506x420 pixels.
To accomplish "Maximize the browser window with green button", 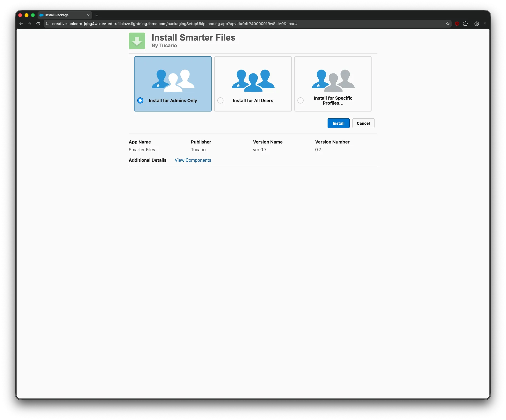I will (33, 15).
